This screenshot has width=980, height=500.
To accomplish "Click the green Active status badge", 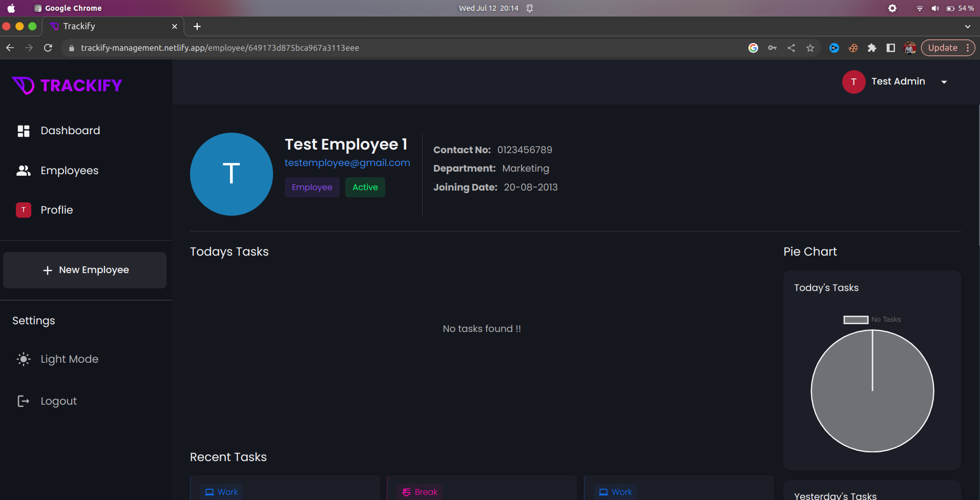I will (x=365, y=187).
